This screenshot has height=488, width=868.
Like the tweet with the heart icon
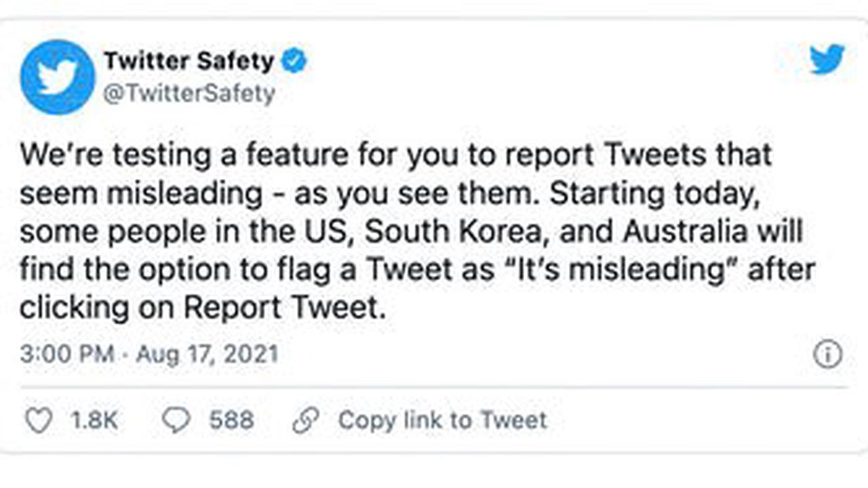tap(39, 421)
